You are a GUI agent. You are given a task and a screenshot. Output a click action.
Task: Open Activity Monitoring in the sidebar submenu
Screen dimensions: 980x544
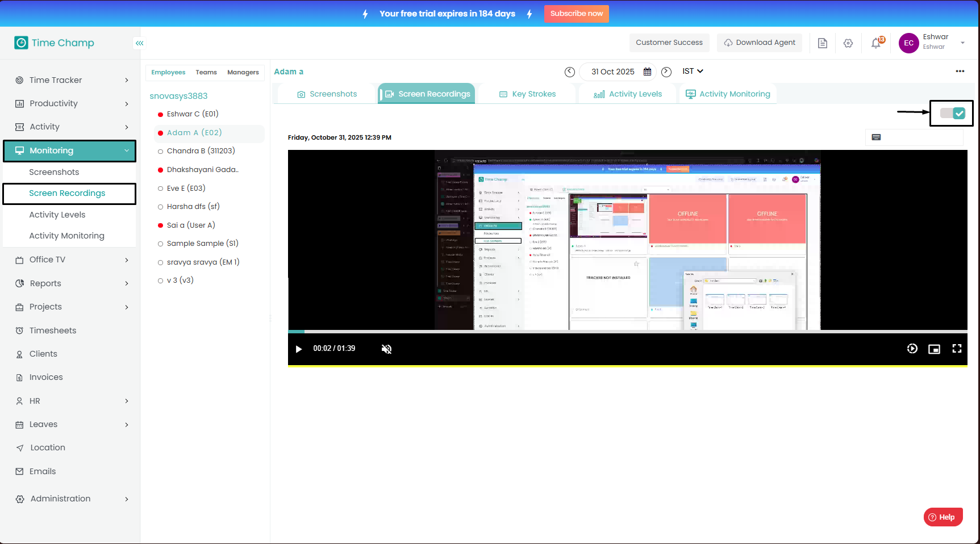click(66, 236)
